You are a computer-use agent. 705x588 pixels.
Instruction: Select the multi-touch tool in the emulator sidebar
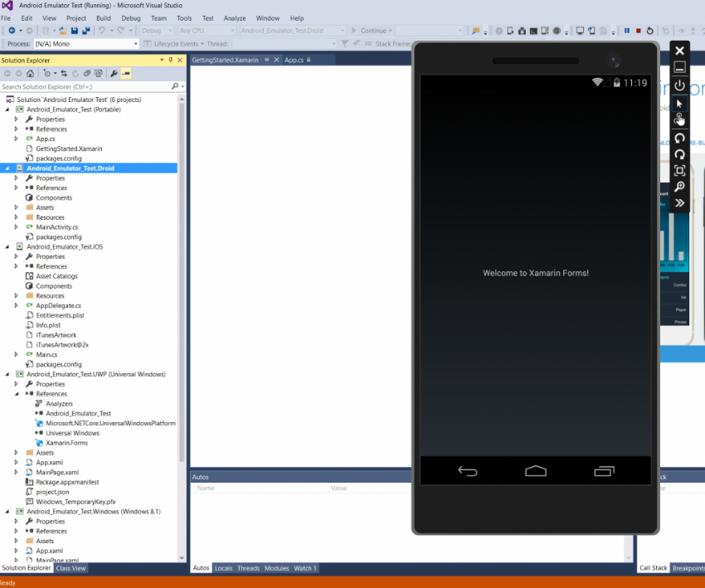pyautogui.click(x=679, y=119)
